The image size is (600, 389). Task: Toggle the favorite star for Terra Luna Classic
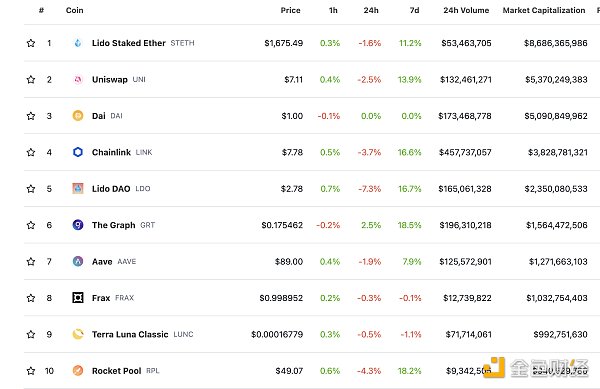click(31, 334)
